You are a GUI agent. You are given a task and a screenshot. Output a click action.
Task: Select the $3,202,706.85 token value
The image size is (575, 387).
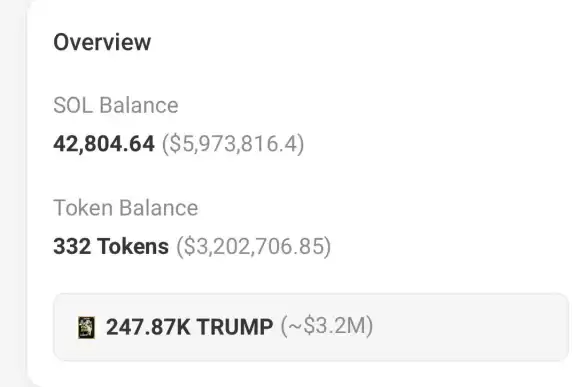pos(254,246)
